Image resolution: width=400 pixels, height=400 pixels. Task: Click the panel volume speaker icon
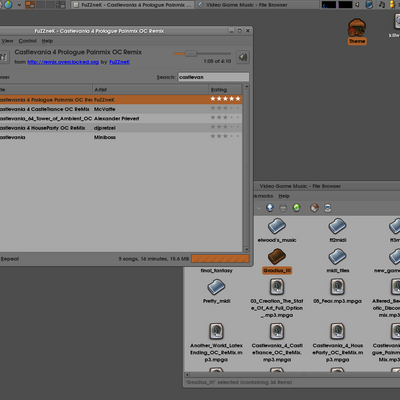click(x=357, y=5)
